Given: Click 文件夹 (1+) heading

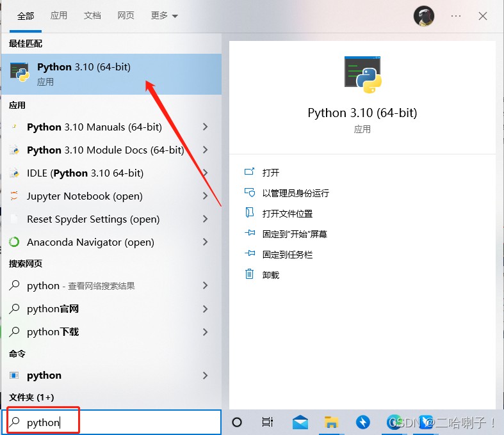Looking at the screenshot, I should 31,397.
